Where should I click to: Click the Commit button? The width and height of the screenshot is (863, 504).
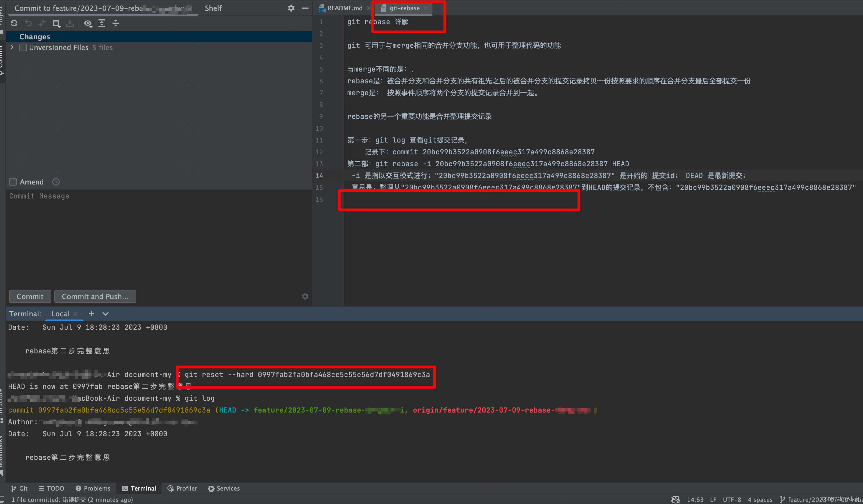click(30, 296)
